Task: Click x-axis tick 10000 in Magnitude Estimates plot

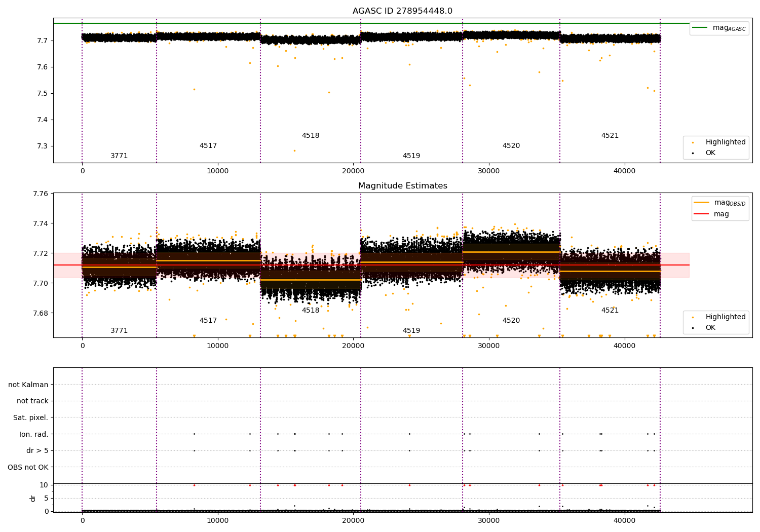Action: pyautogui.click(x=218, y=346)
